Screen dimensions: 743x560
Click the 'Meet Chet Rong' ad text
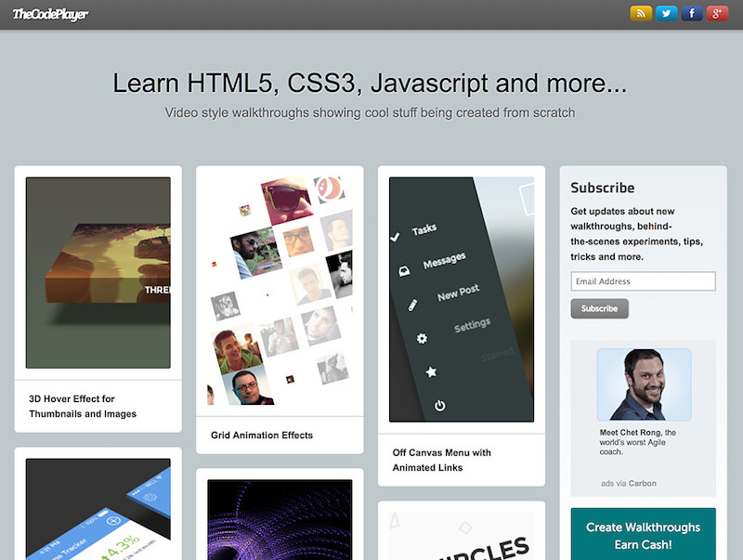(638, 442)
